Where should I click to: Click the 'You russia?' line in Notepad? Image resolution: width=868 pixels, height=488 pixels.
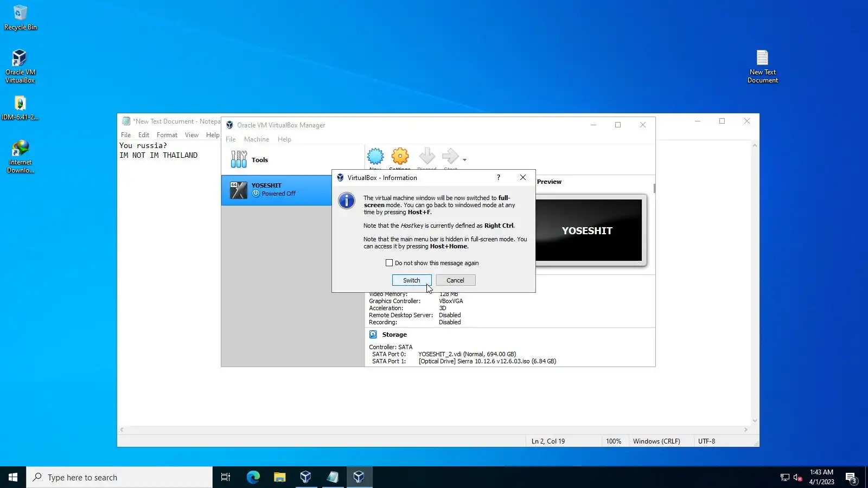(143, 145)
